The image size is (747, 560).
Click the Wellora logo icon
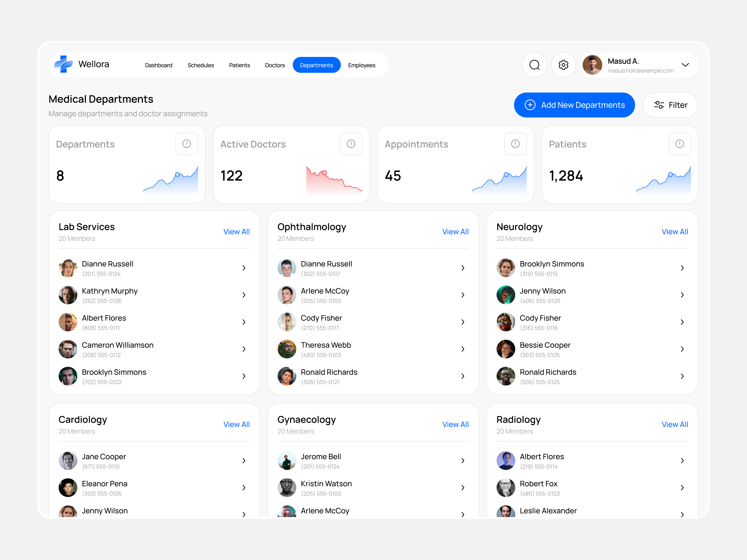(63, 64)
